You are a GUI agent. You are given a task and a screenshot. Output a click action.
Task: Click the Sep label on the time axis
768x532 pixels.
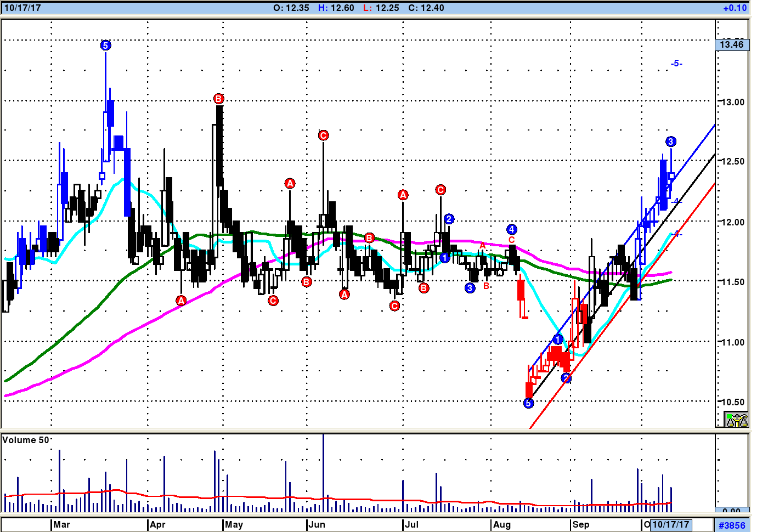click(580, 525)
